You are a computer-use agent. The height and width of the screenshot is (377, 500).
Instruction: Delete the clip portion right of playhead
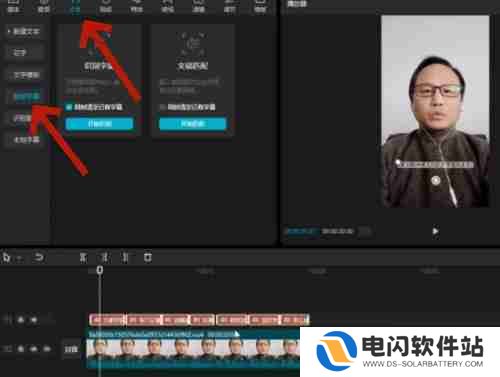click(126, 257)
